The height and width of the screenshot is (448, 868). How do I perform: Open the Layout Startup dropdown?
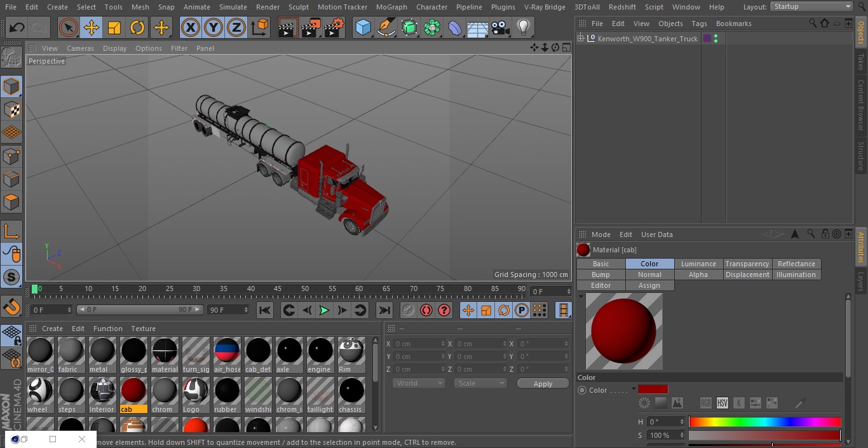(812, 6)
